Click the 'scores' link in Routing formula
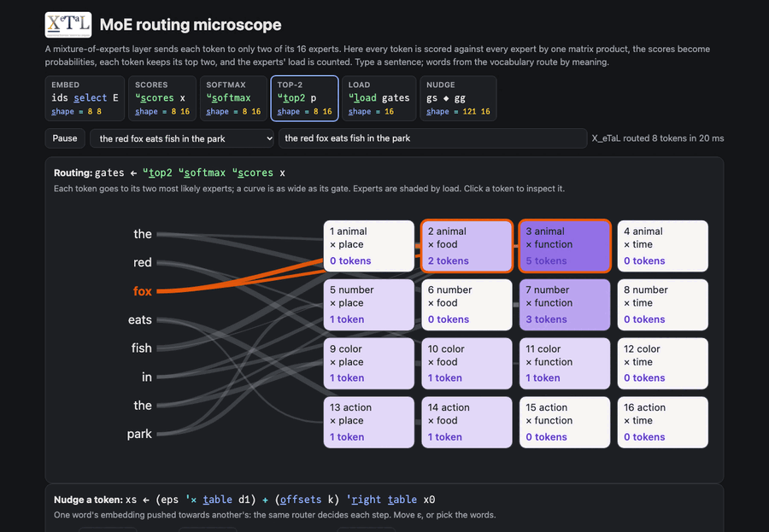Image resolution: width=769 pixels, height=532 pixels. click(253, 172)
